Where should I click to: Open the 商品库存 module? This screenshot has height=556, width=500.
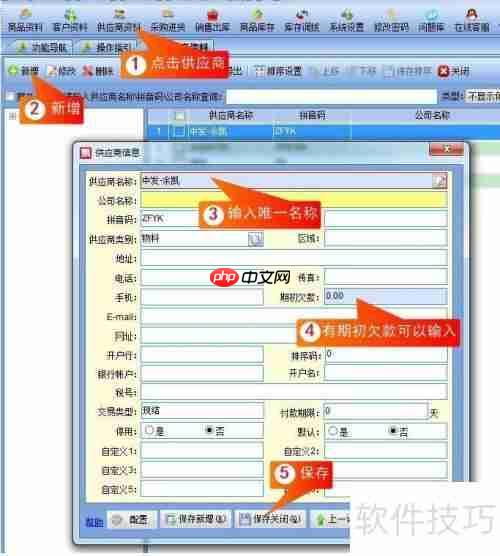click(x=257, y=21)
